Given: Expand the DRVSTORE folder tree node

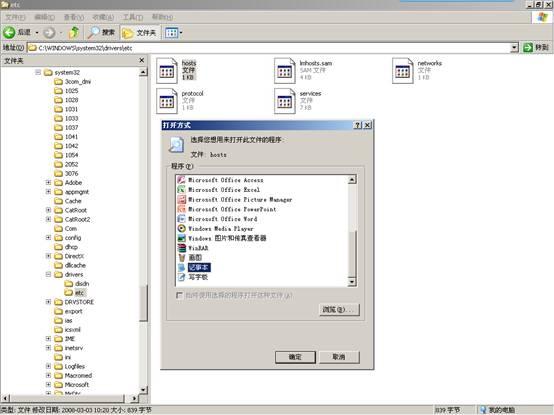Looking at the screenshot, I should click(x=48, y=302).
